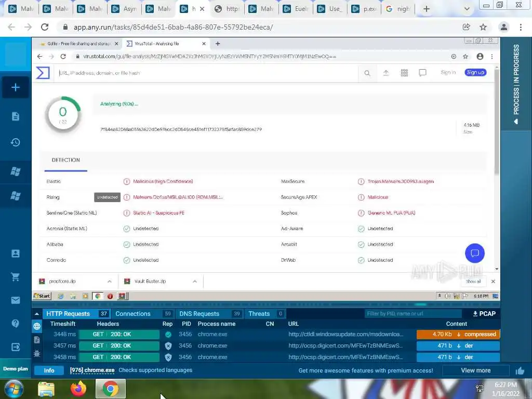Screen dimensions: 532x399
Task: Click the 0/22 detection score gauge
Action: (63, 114)
